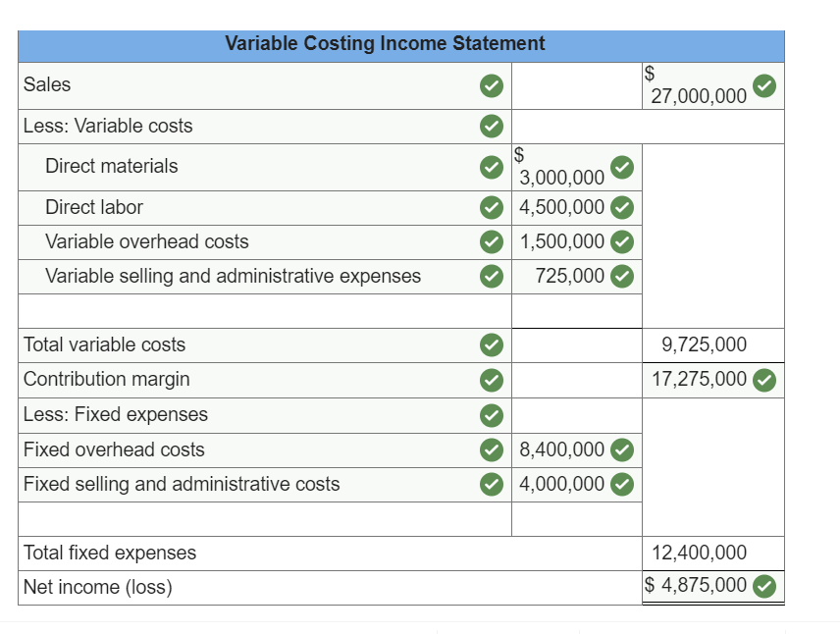Viewport: 840px width, 634px height.
Task: Click the checkmark next to 725,000 value
Action: tap(622, 276)
